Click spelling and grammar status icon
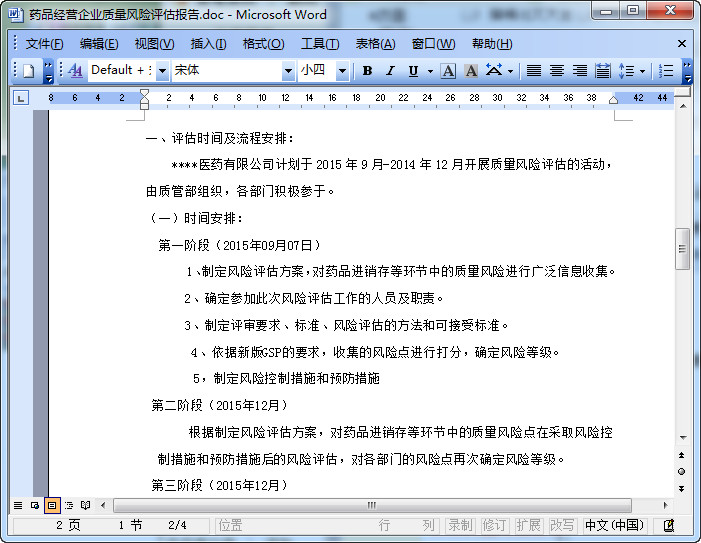The image size is (701, 543). (669, 526)
